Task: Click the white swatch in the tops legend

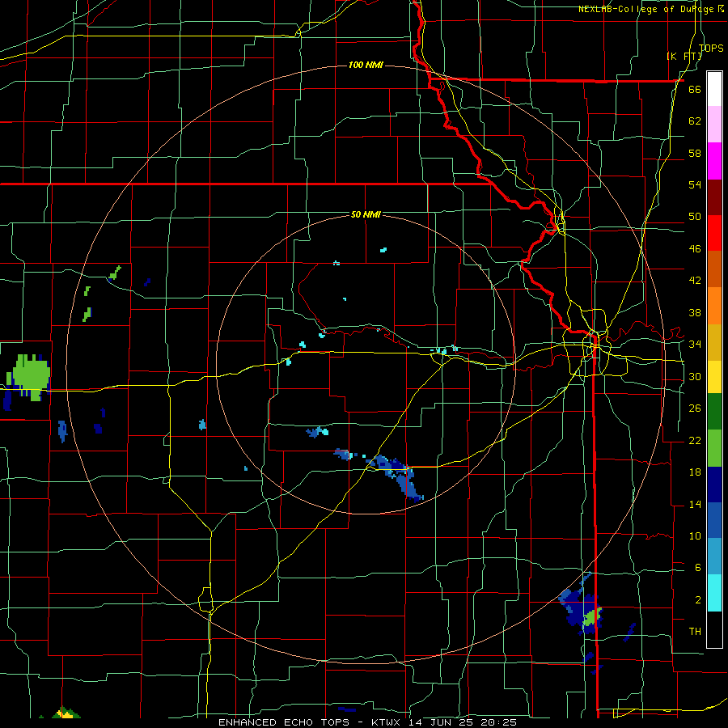Action: (714, 89)
